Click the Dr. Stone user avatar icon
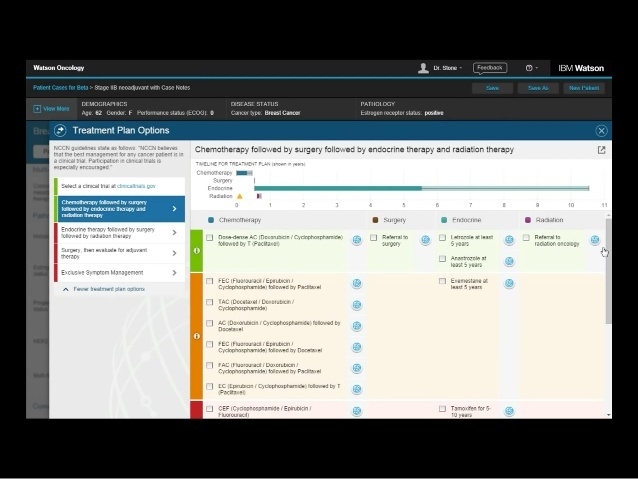 pyautogui.click(x=423, y=68)
